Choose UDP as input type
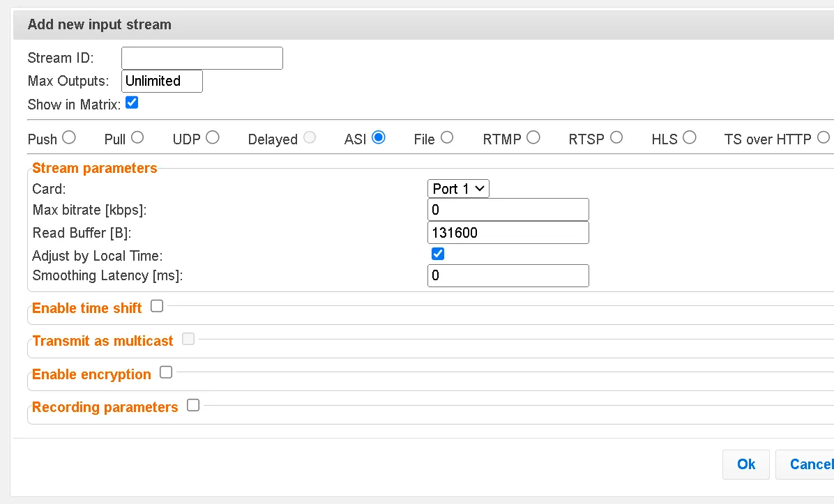The image size is (834, 504). click(213, 138)
